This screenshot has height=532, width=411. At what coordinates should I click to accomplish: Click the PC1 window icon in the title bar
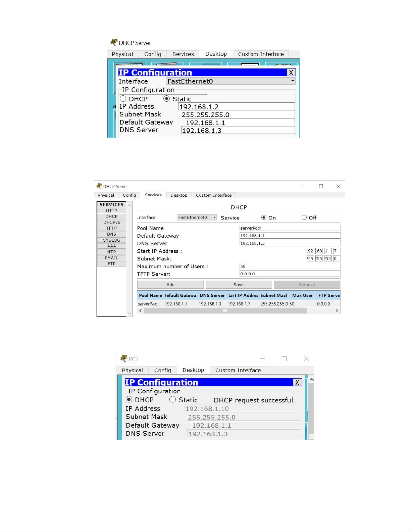pos(123,359)
